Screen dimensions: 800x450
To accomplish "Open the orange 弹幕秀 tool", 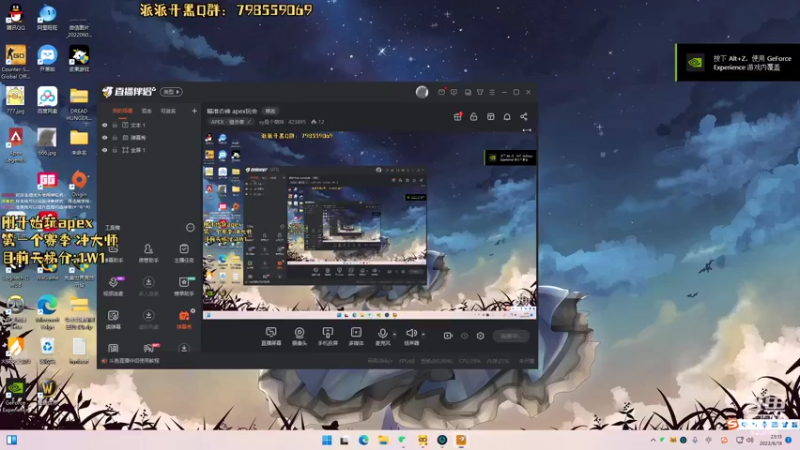I will click(184, 320).
